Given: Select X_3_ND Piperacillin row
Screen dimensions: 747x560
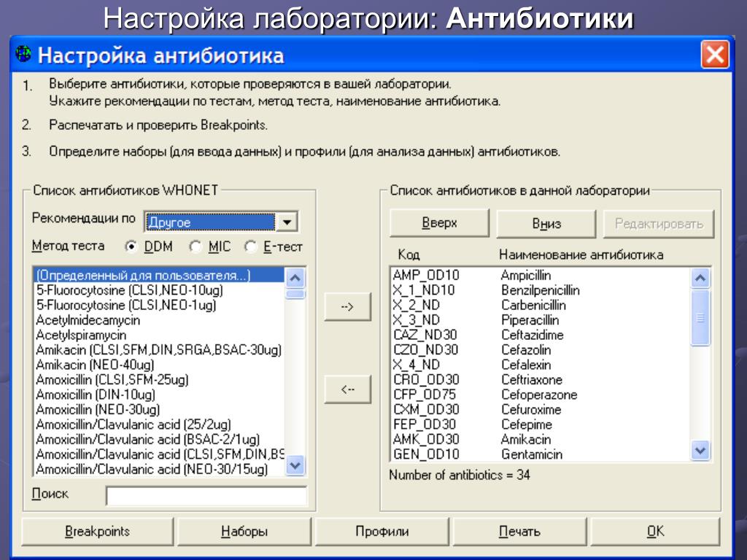Looking at the screenshot, I should [541, 320].
